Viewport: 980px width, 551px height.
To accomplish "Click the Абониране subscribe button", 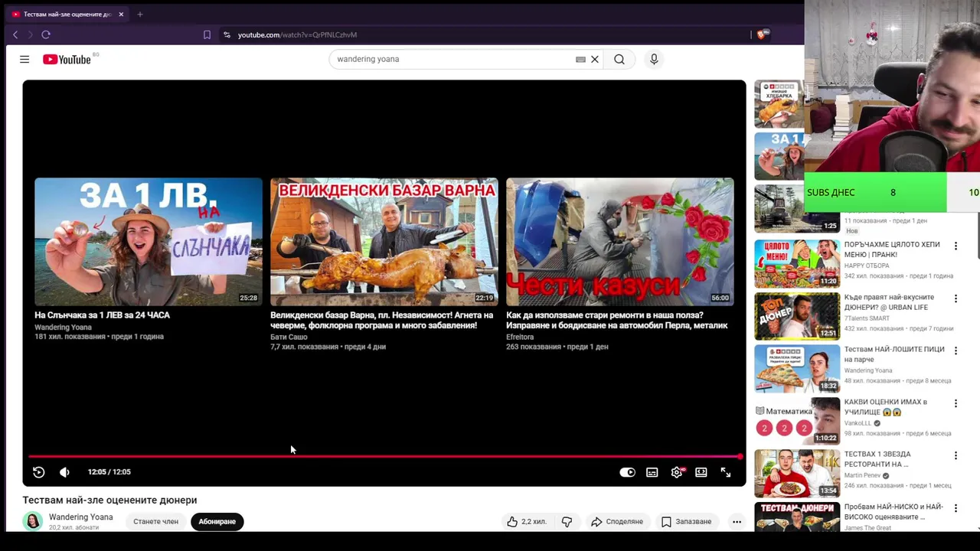I will (217, 522).
